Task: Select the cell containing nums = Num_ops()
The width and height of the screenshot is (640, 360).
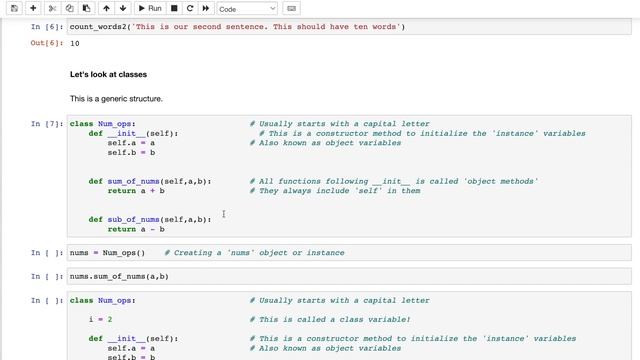Action: pyautogui.click(x=349, y=253)
